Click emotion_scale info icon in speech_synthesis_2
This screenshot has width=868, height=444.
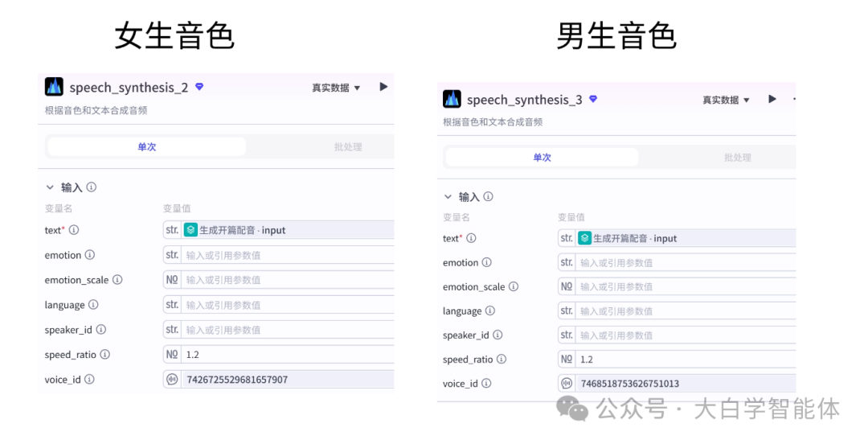coord(117,279)
